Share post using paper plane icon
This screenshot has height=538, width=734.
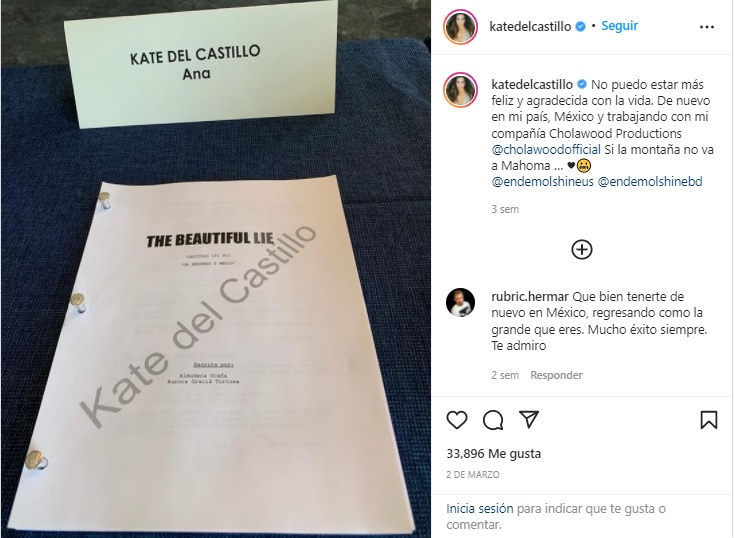[529, 420]
